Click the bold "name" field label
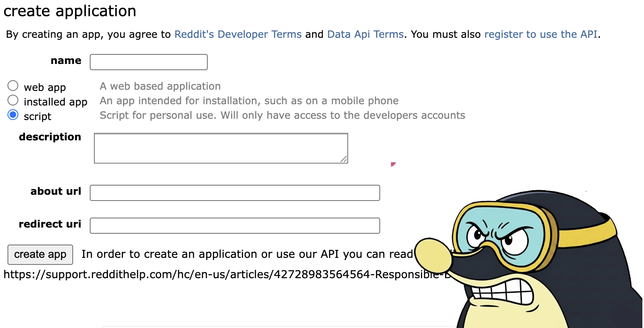Image resolution: width=644 pixels, height=328 pixels. click(x=66, y=60)
